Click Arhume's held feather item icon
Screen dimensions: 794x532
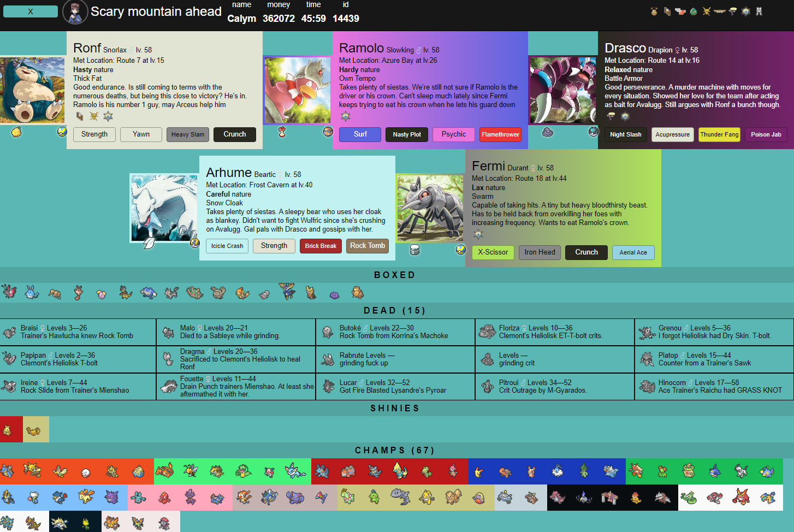pyautogui.click(x=149, y=243)
